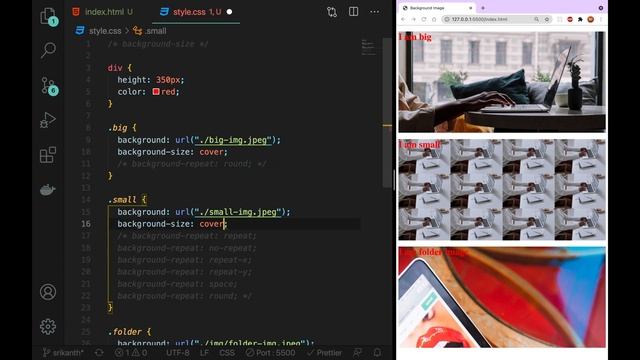Click the zoom magnifier icon in address bar

coord(536,19)
